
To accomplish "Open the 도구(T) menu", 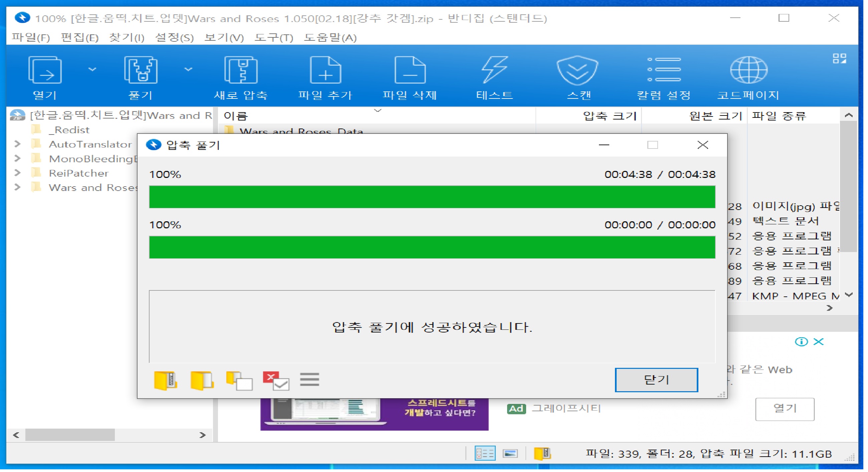I will coord(273,37).
